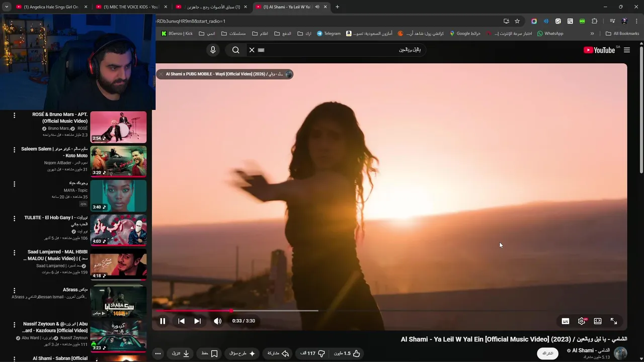Expand the player to full screen
The width and height of the screenshot is (644, 362).
614,321
